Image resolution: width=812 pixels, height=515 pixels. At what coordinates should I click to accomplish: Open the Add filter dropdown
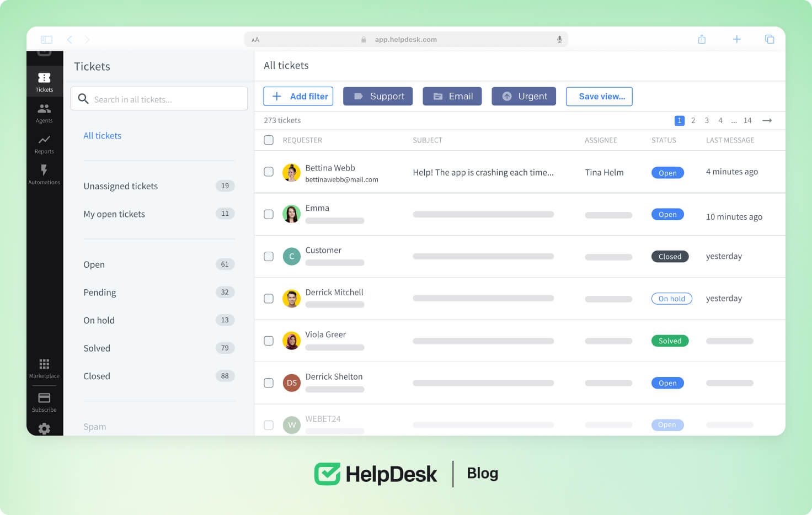pos(298,96)
